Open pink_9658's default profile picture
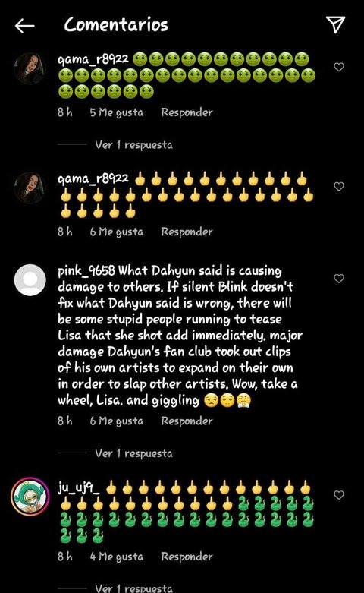Viewport: 364px width, 593px height. click(30, 280)
